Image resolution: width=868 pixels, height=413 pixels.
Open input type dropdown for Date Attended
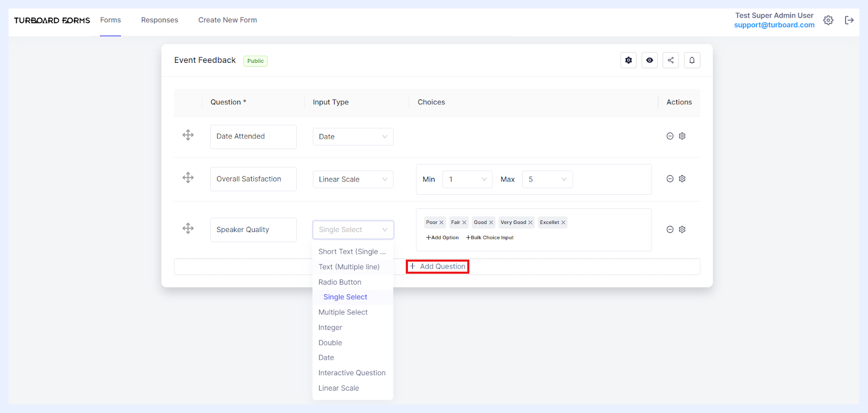click(353, 137)
